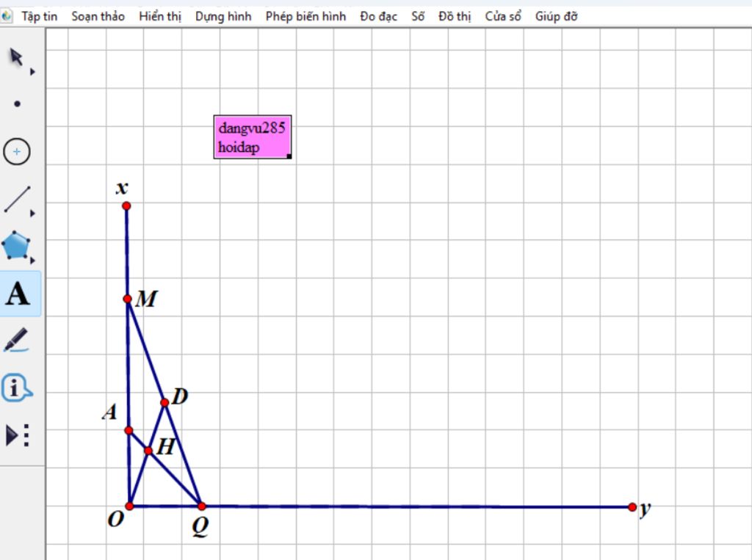
Task: Select red point Q on ray Oy
Action: 201,506
